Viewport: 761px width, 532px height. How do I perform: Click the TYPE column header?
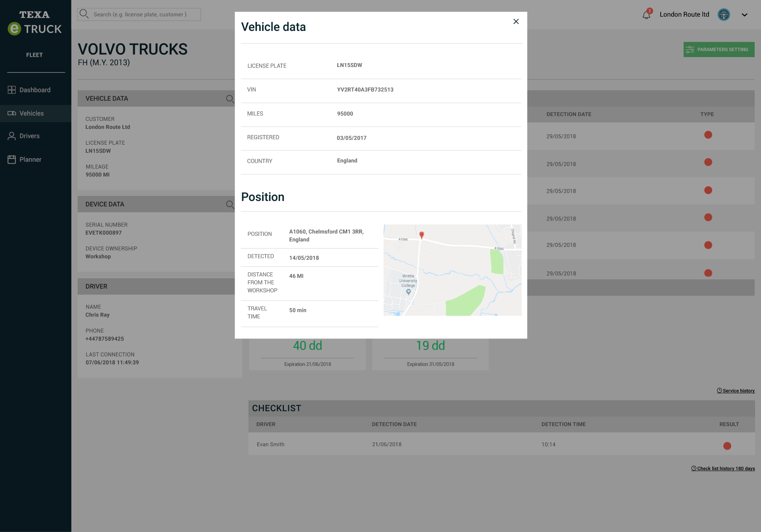(x=707, y=114)
